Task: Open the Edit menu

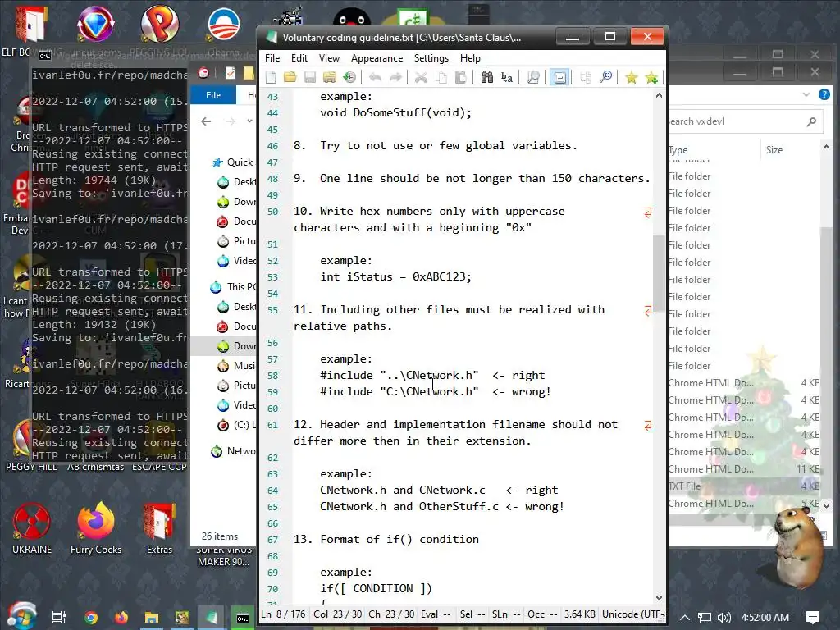Action: [299, 58]
